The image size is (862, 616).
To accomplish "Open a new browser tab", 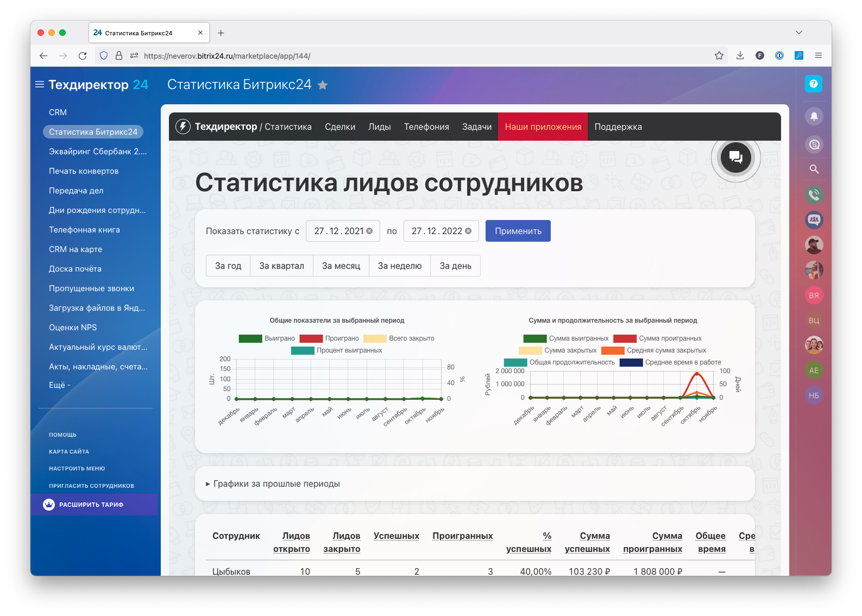I will 221,33.
